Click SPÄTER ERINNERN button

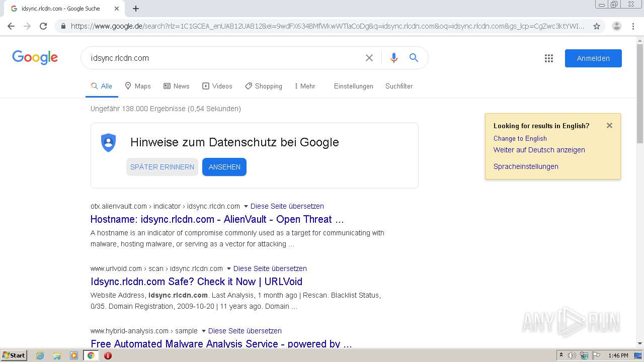tap(162, 167)
